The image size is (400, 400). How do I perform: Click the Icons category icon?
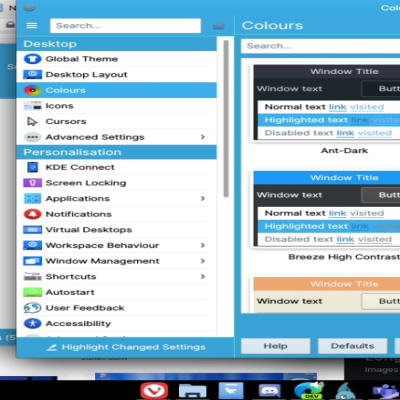(32, 106)
